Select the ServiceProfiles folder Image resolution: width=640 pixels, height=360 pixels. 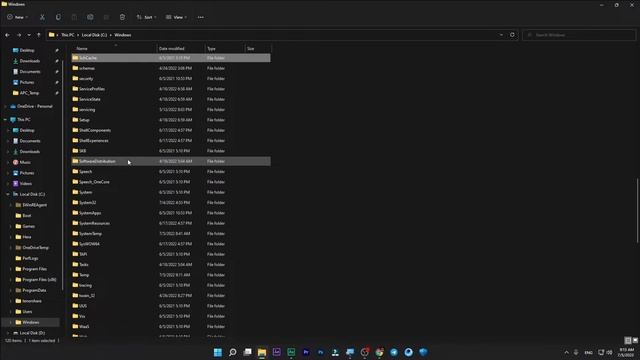(x=171, y=89)
